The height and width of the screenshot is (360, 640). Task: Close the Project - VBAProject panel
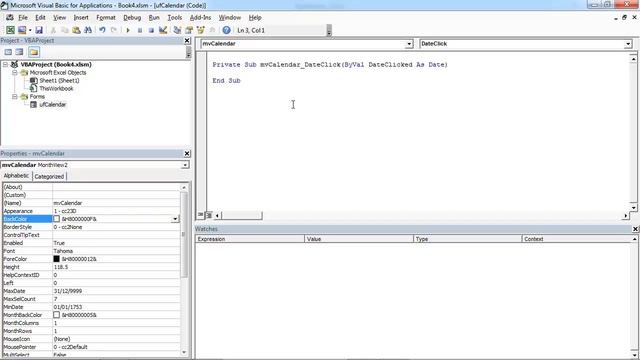coord(187,40)
